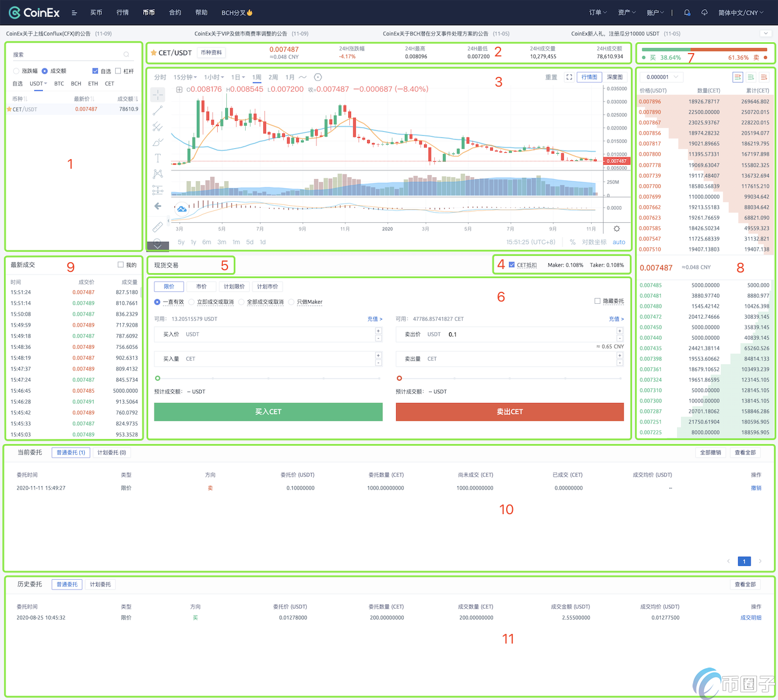Check 我的 in the latest trades panel
Screen dimensions: 778x700
(120, 264)
